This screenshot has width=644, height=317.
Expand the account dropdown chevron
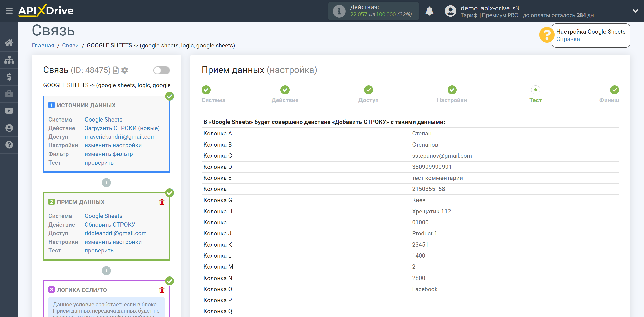tap(635, 11)
